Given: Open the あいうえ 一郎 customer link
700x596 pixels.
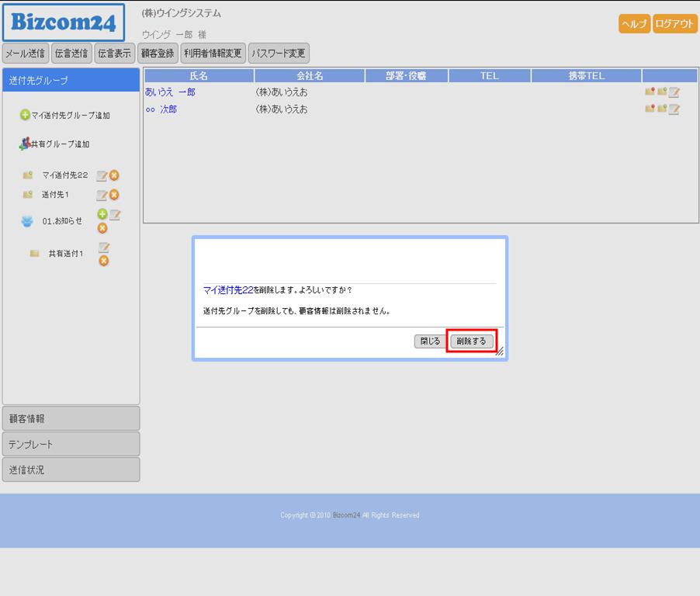Looking at the screenshot, I should (x=170, y=92).
